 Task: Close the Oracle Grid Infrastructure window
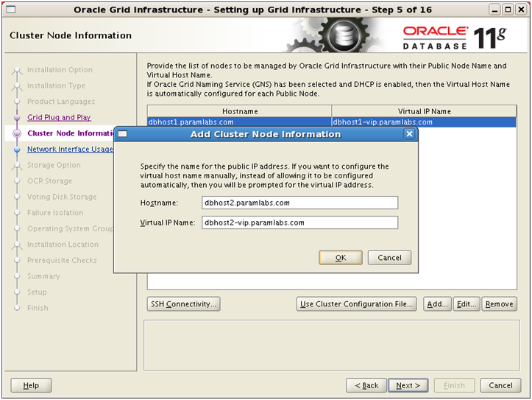[x=521, y=10]
